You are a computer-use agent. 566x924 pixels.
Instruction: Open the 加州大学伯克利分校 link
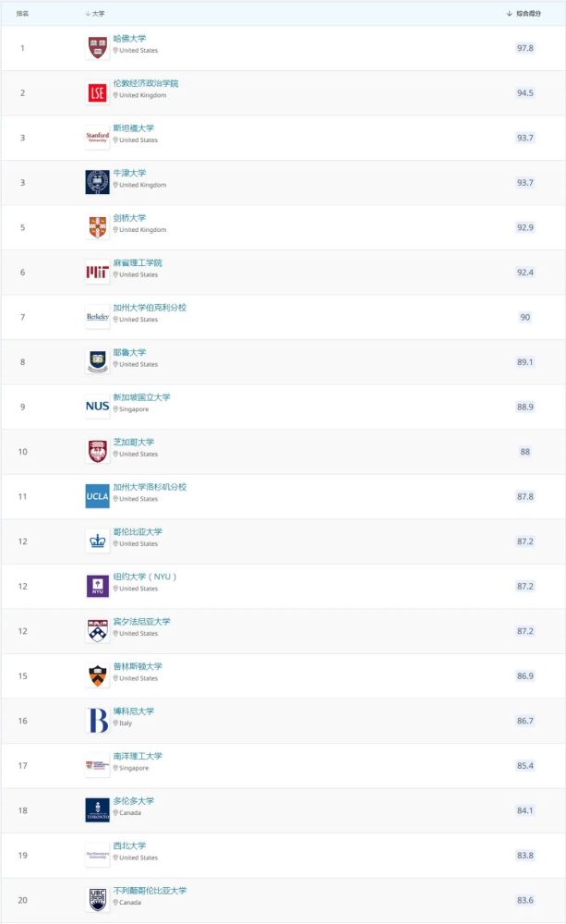(x=150, y=308)
